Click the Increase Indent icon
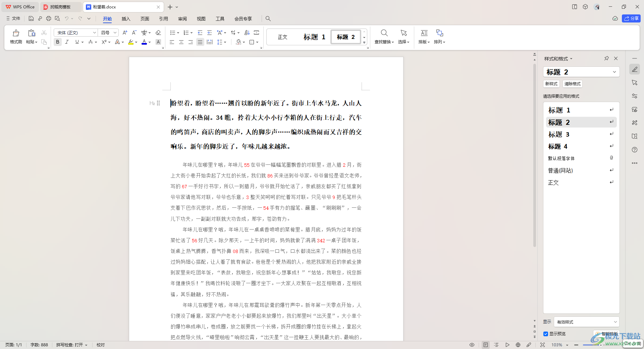 tap(209, 33)
